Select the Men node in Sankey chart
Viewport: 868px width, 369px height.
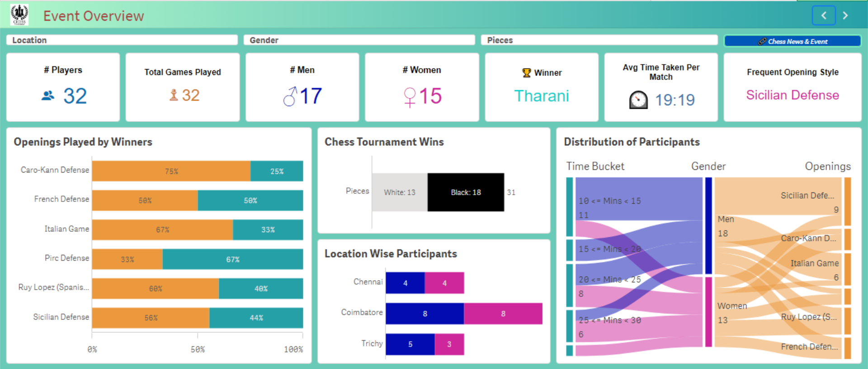tap(708, 226)
